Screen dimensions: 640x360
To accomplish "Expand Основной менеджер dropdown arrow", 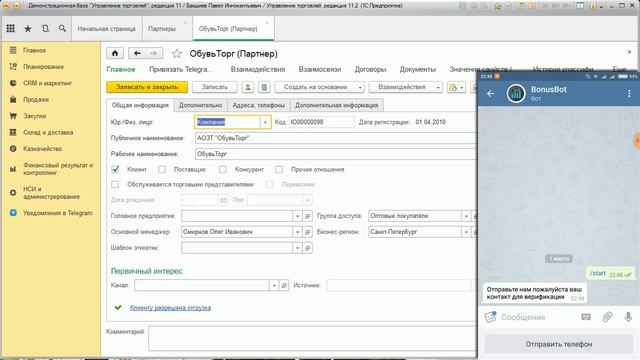I will tap(298, 232).
